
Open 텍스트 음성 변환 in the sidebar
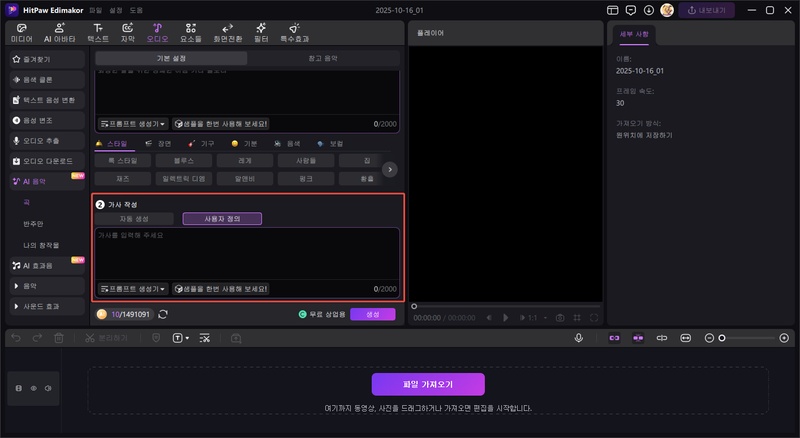pyautogui.click(x=48, y=101)
